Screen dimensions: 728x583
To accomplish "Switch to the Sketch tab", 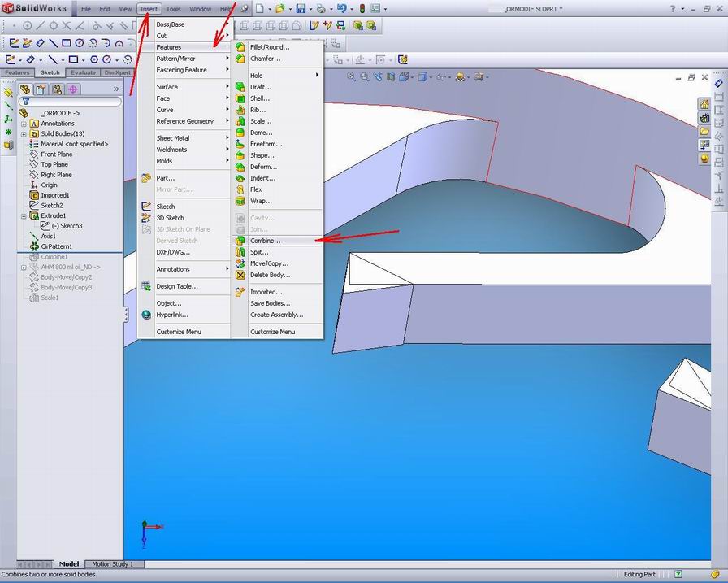I will pos(50,72).
